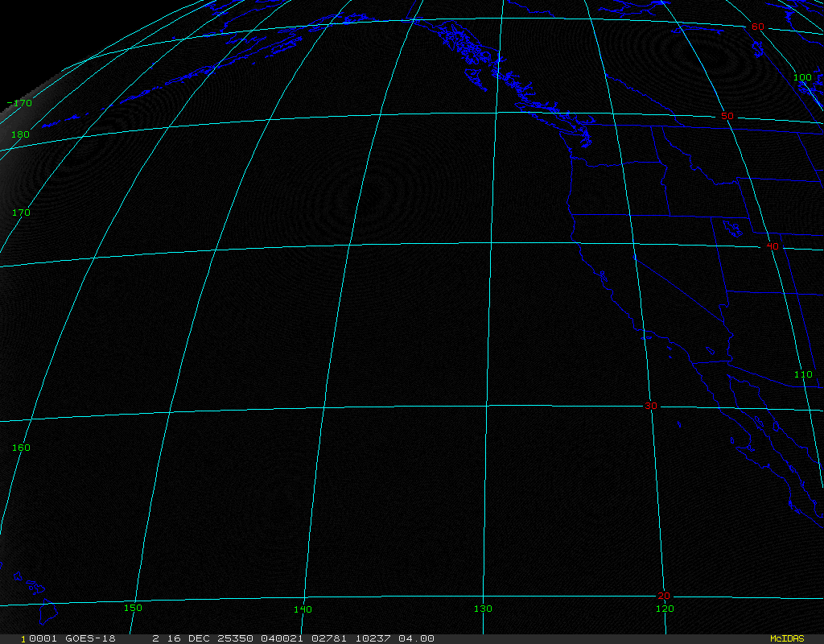Click the 16 DEC date text
This screenshot has height=644, width=824.
(x=190, y=638)
